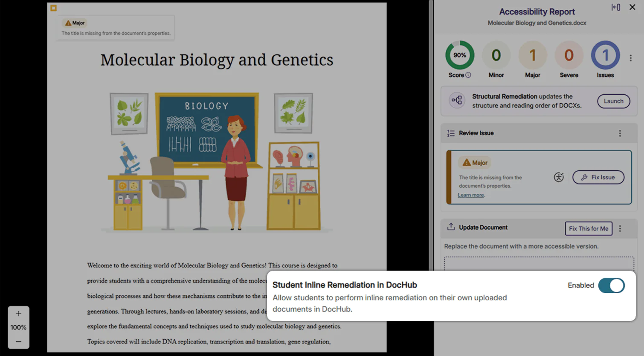This screenshot has height=356, width=644.
Task: Click the numbered list icon beside Review Issue
Action: (450, 133)
